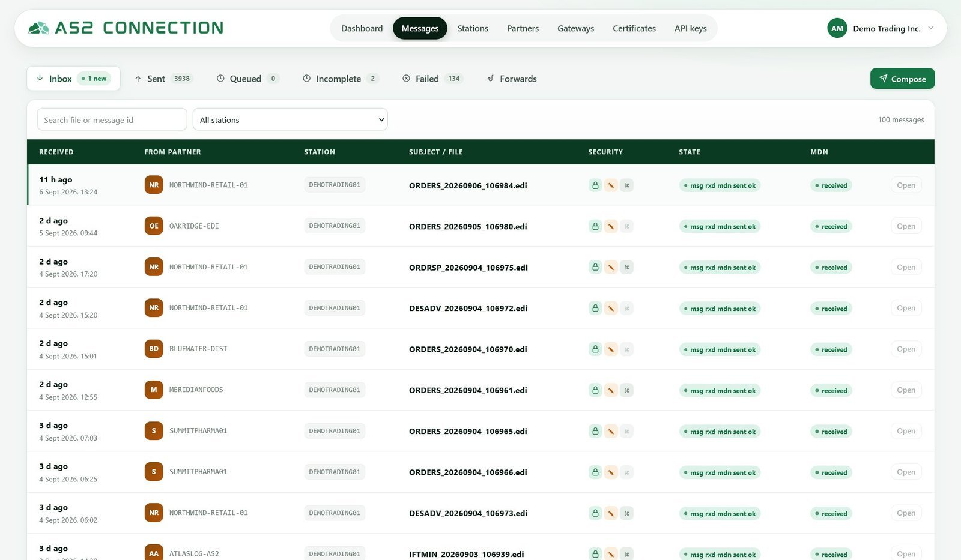
Task: Click the Compose button
Action: tap(902, 79)
